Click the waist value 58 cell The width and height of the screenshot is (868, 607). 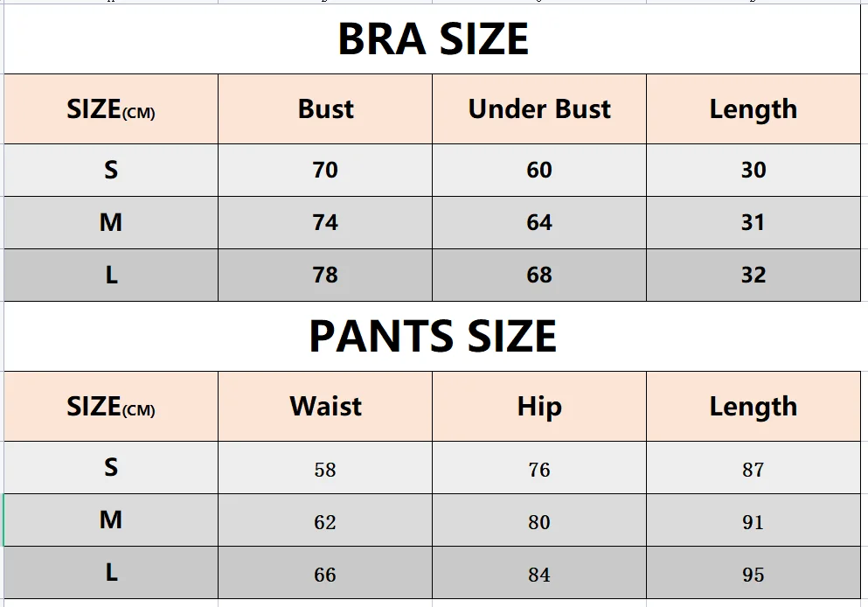click(325, 468)
